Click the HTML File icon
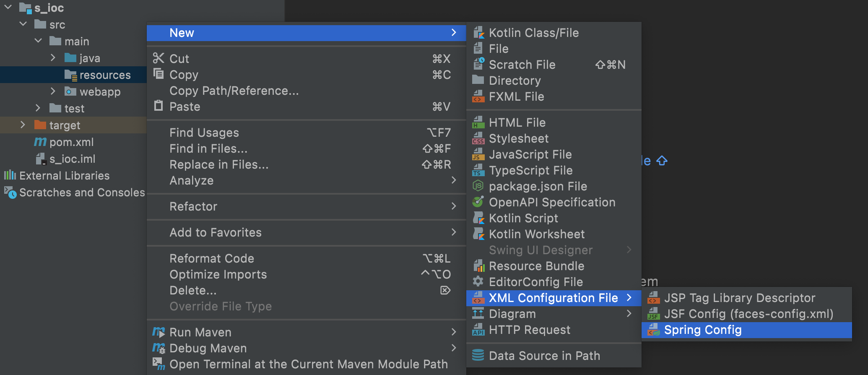The image size is (868, 375). click(x=478, y=122)
